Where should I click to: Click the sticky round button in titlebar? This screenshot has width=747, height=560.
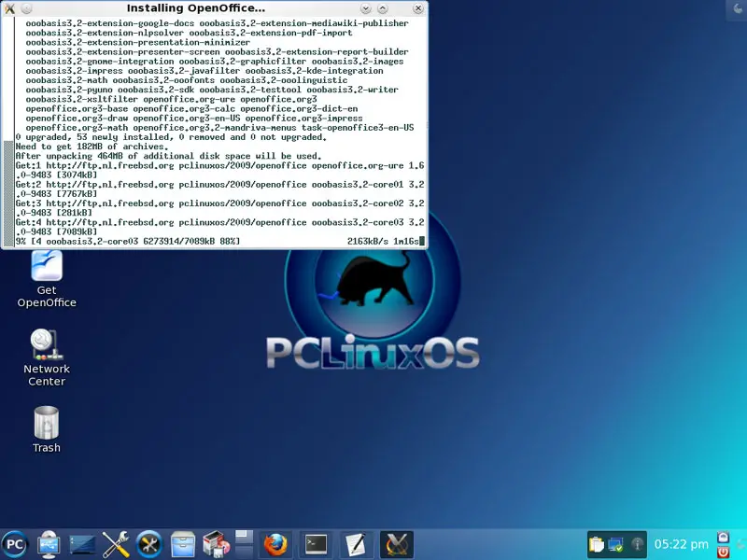coord(27,8)
